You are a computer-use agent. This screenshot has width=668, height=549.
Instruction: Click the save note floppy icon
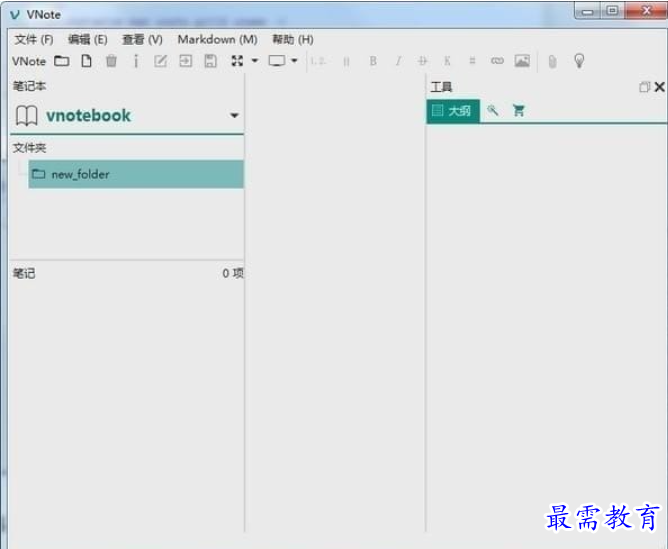pos(210,61)
